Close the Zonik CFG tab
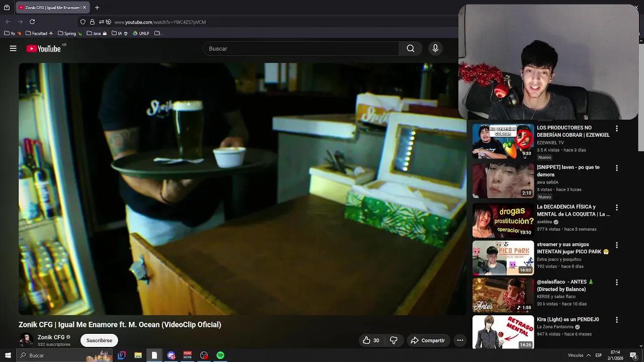Viewport: 644px width, 362px height. 85,8
